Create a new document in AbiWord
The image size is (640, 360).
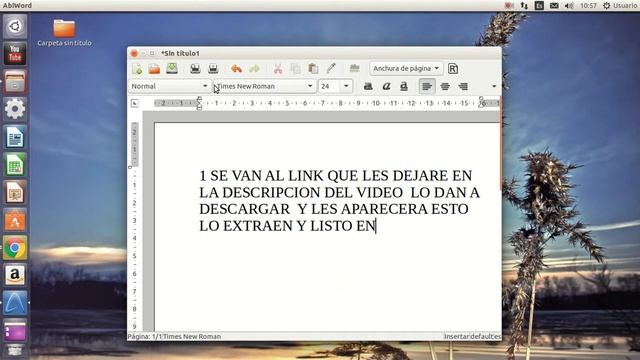(x=137, y=69)
